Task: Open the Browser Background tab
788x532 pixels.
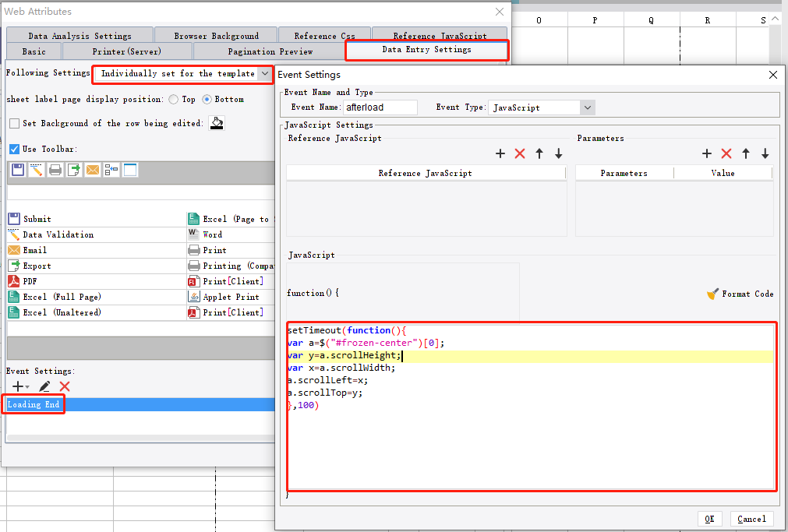Action: [x=215, y=34]
